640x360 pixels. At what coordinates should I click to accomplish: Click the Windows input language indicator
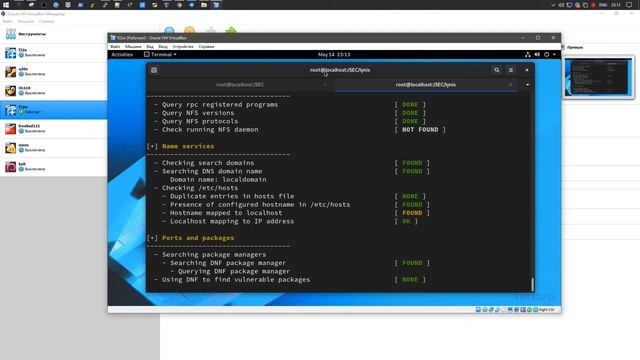(x=603, y=5)
